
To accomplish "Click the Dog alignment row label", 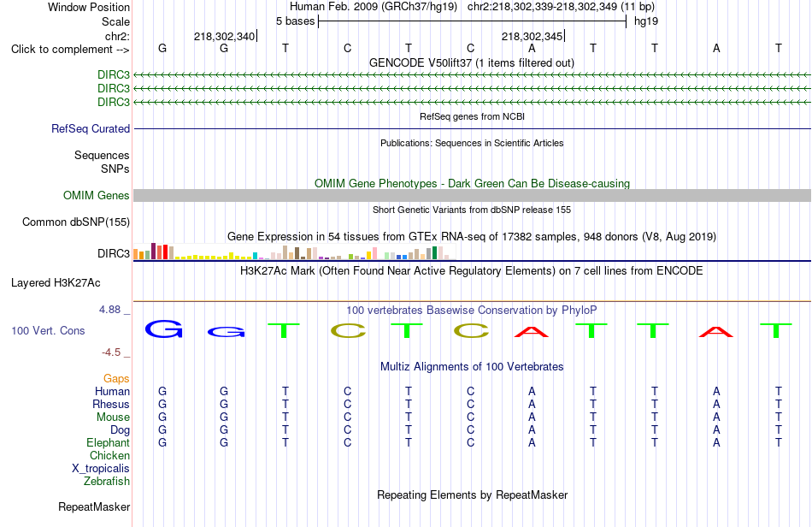I will pyautogui.click(x=120, y=430).
